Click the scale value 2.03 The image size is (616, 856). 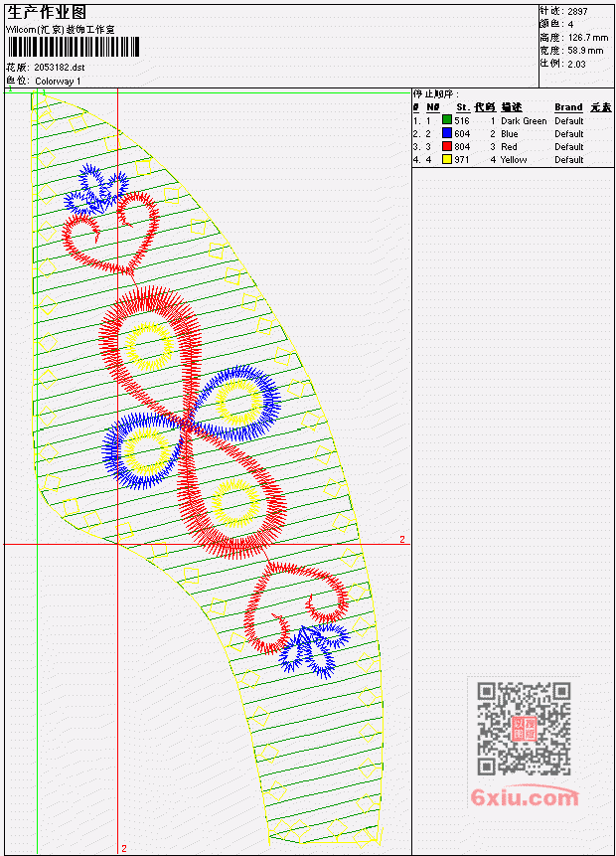pos(576,64)
